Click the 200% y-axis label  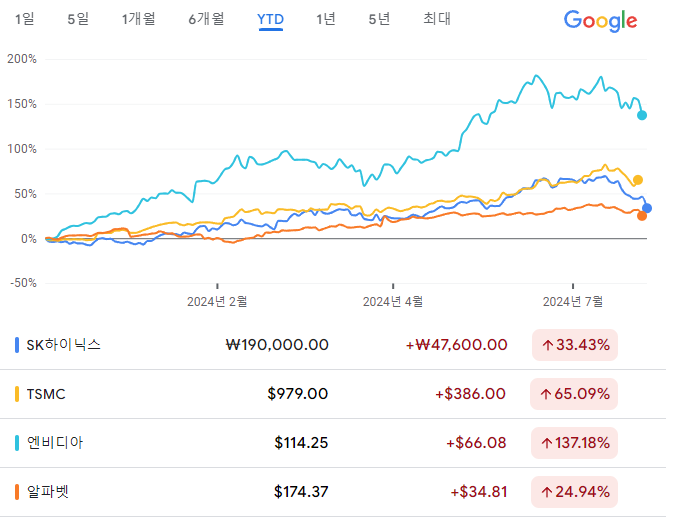(22, 59)
